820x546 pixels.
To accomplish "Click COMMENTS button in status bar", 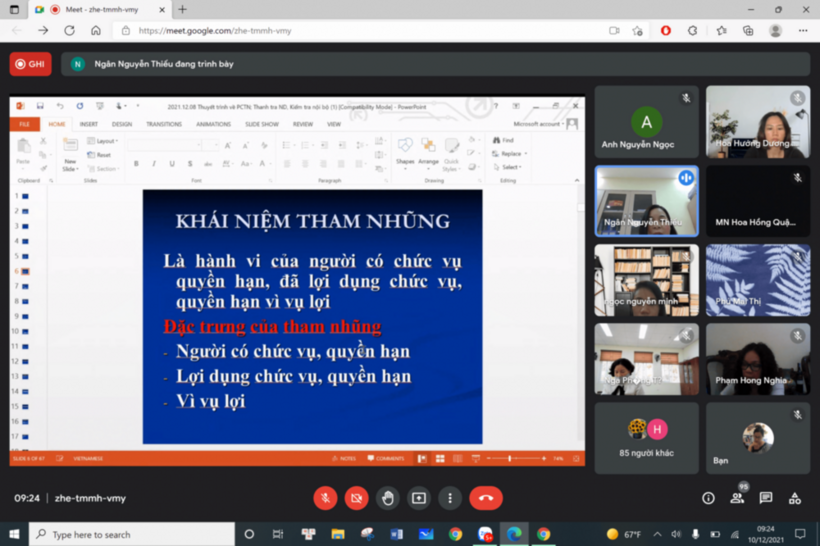I will click(386, 459).
